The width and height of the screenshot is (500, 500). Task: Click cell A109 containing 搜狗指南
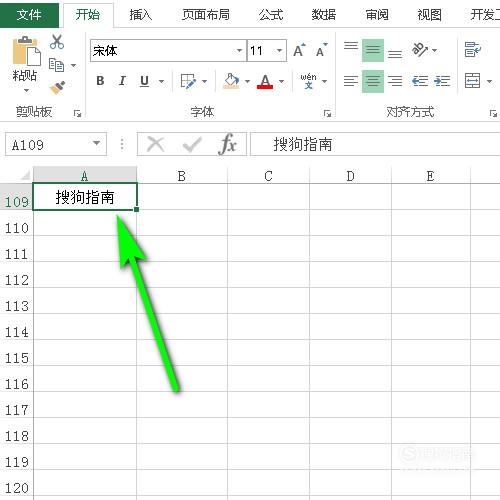(x=85, y=197)
